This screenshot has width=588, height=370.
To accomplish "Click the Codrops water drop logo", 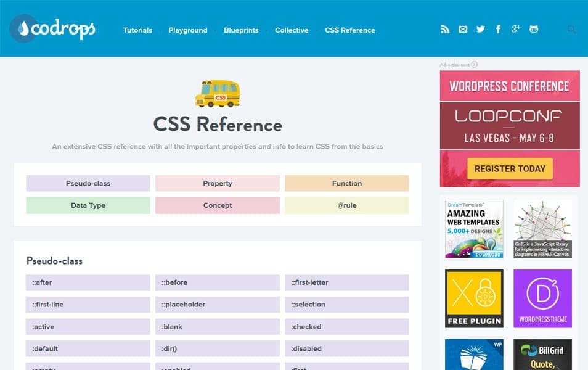I will pos(23,29).
